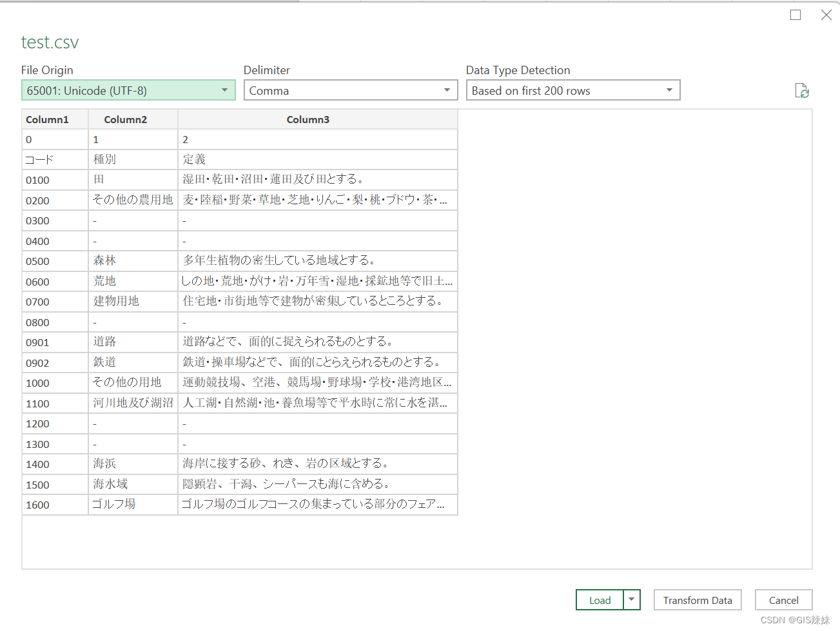Image resolution: width=840 pixels, height=631 pixels.
Task: Click the 種別 cell in Column2
Action: 133,160
